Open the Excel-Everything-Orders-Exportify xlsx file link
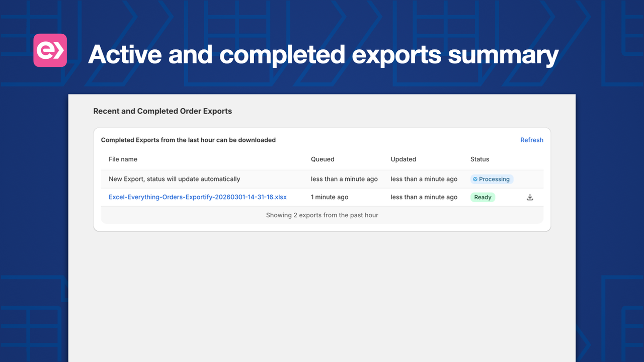Screen dimensions: 644x362 point(198,197)
